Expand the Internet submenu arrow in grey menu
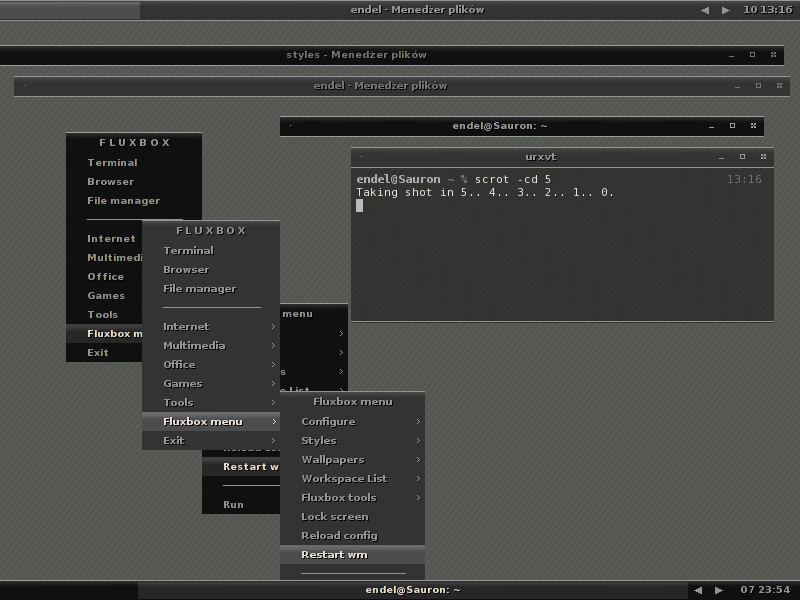This screenshot has height=600, width=800. pyautogui.click(x=273, y=327)
